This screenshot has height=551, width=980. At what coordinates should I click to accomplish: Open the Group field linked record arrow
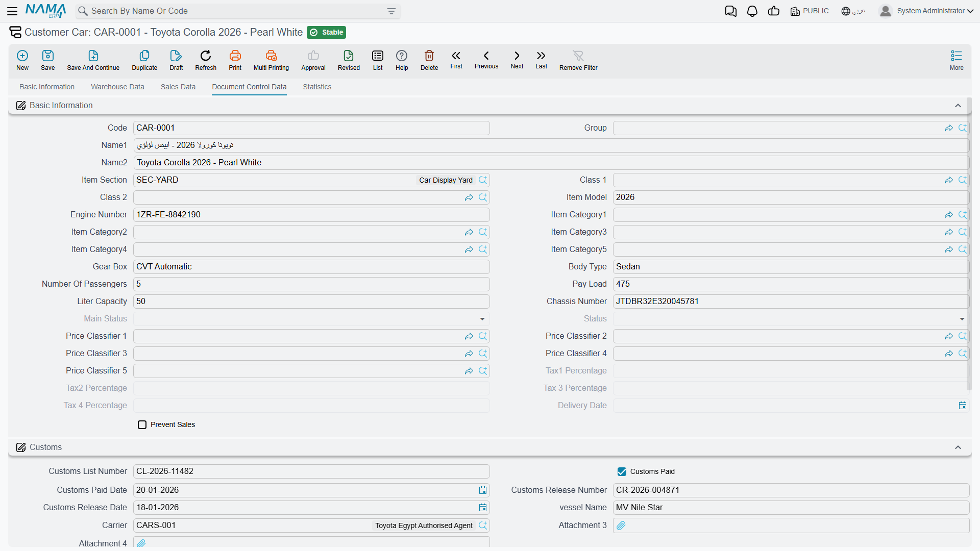[x=949, y=128]
